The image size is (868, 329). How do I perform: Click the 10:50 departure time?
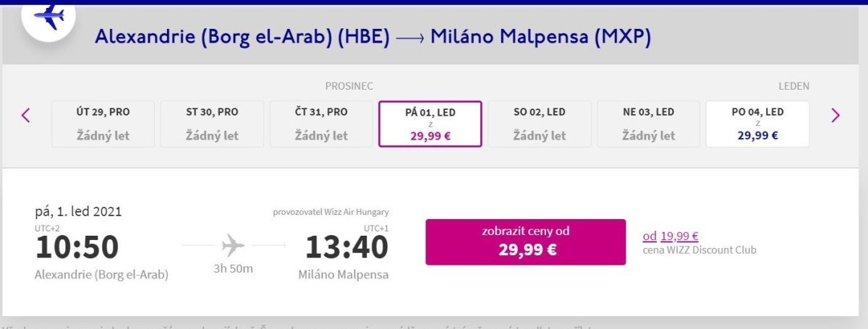click(77, 247)
